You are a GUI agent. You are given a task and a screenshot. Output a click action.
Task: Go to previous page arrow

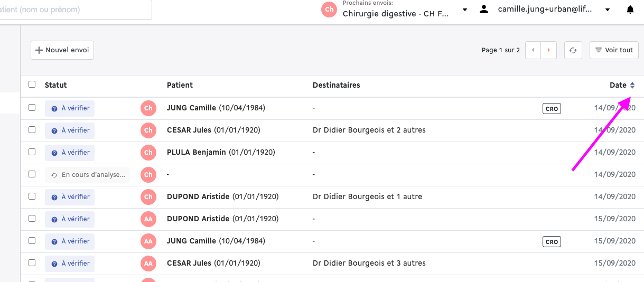tap(533, 50)
